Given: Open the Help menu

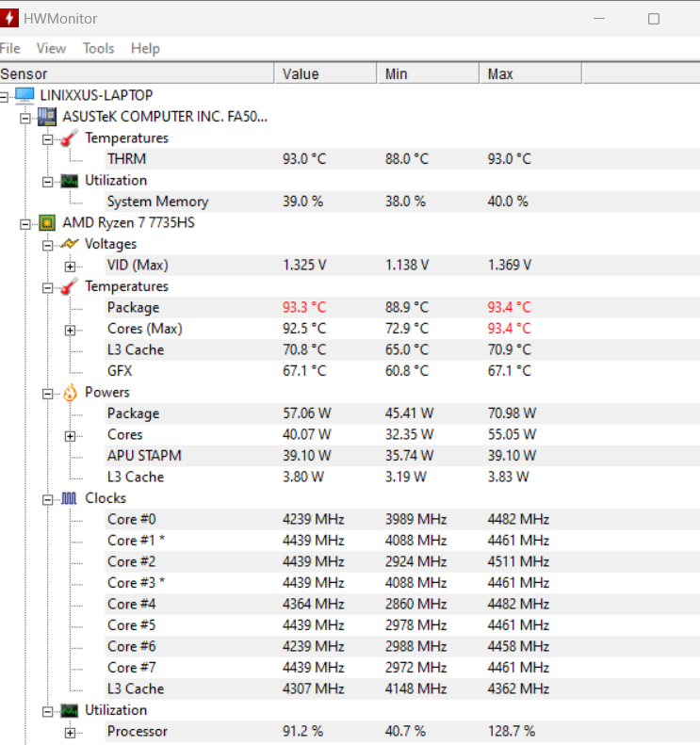Looking at the screenshot, I should pos(145,48).
